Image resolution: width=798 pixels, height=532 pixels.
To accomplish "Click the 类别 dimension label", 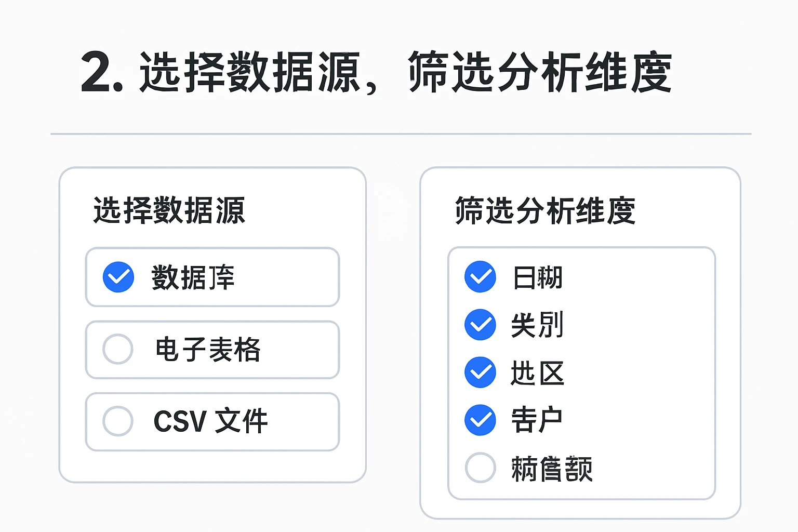I will [537, 325].
